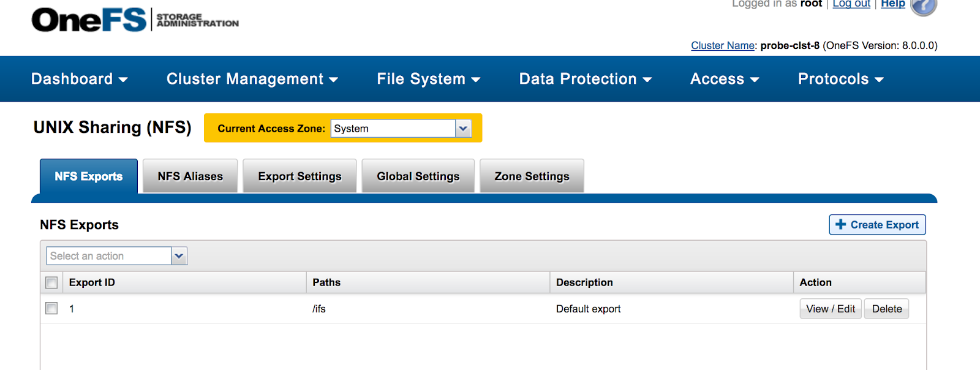
Task: Open the File System menu
Action: [x=429, y=79]
